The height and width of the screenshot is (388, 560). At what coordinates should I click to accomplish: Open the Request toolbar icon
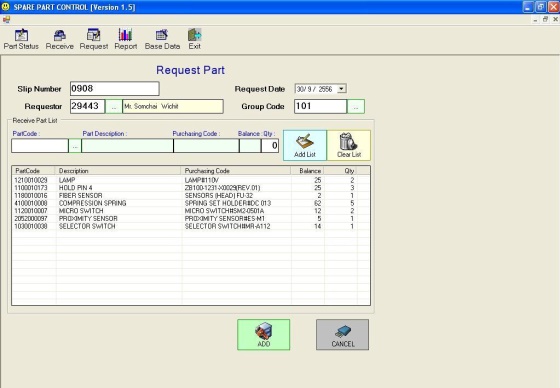(94, 39)
